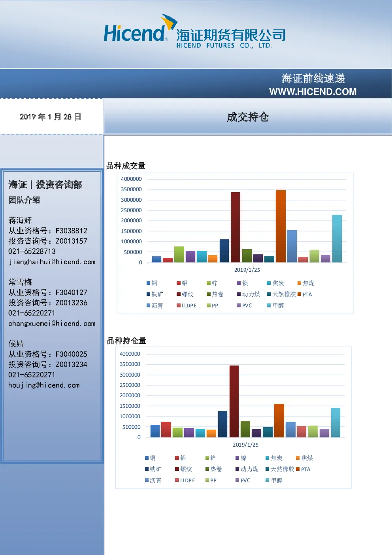Click the 热卷 legend label in 品种持仓量 chart
Image resolution: width=392 pixels, height=555 pixels.
click(x=216, y=469)
